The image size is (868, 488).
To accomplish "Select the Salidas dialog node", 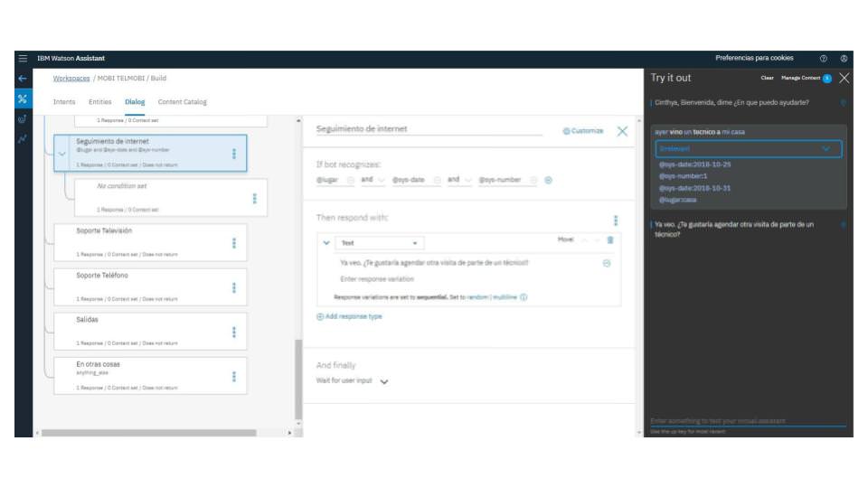I will pos(151,331).
